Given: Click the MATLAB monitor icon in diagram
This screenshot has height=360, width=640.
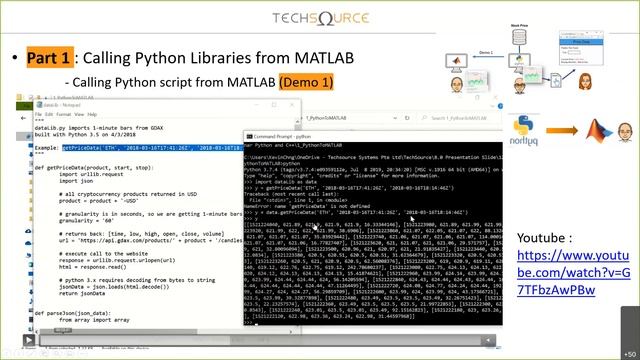Looking at the screenshot, I should (x=456, y=63).
